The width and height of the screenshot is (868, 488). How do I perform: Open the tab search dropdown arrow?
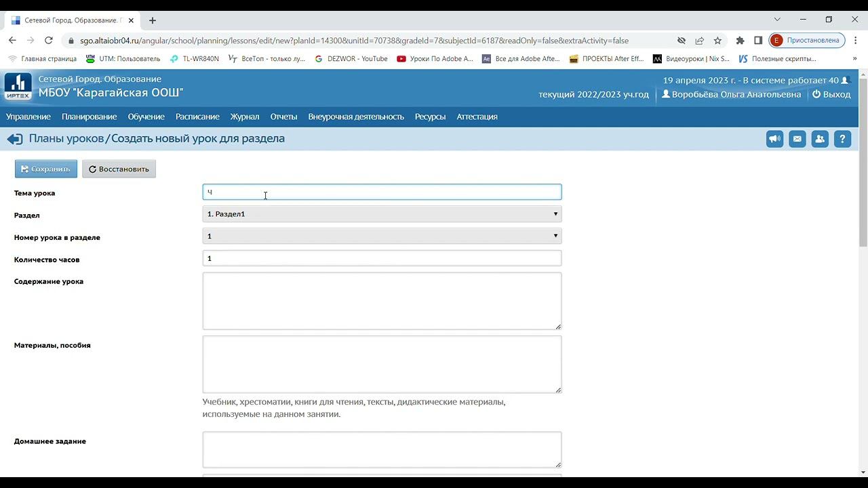pos(777,20)
